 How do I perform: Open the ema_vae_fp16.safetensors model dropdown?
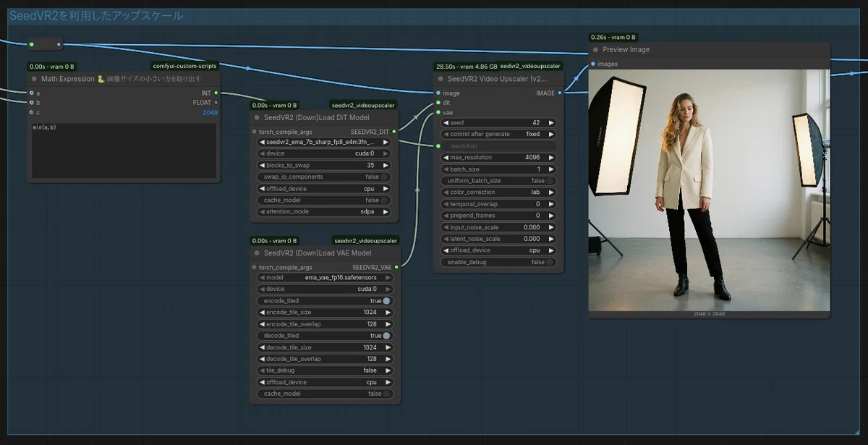[x=325, y=278]
